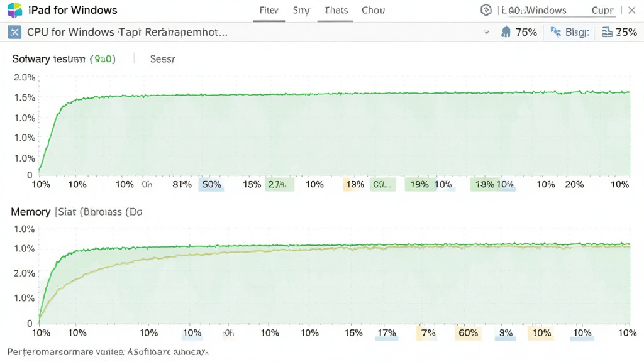644x362 pixels.
Task: Click the blue 50% label under CPU chart
Action: click(211, 184)
